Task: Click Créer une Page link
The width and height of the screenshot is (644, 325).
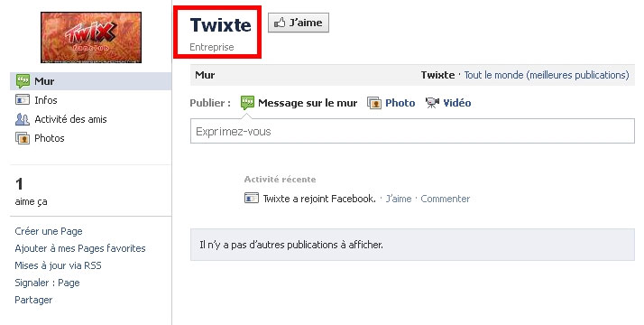Action: coord(49,231)
